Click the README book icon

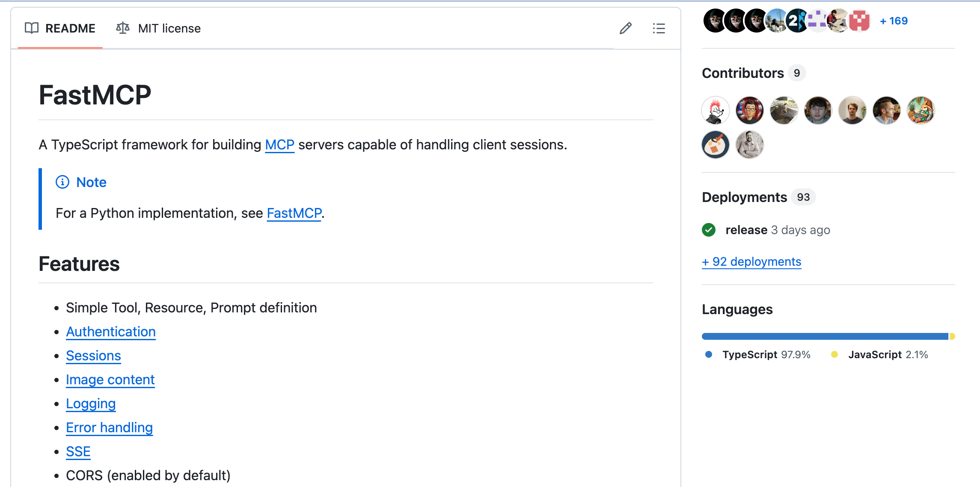(32, 28)
